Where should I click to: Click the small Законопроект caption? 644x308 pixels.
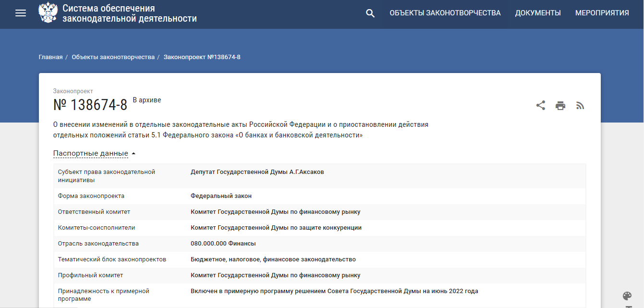pyautogui.click(x=73, y=91)
